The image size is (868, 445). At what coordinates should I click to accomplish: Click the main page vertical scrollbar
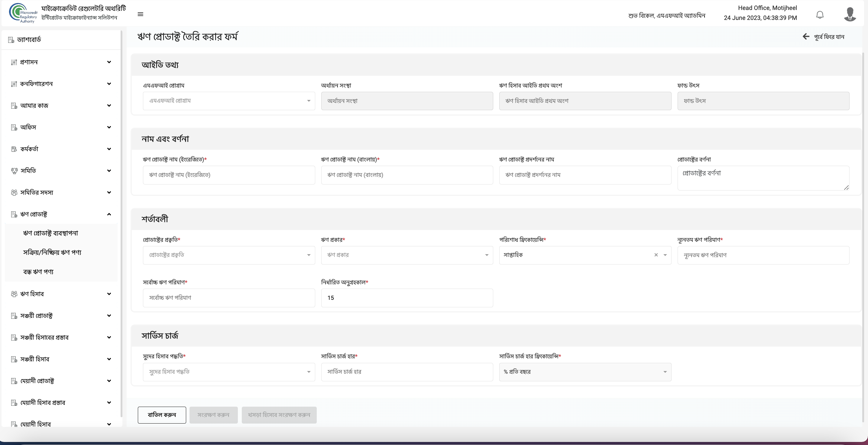(x=863, y=237)
